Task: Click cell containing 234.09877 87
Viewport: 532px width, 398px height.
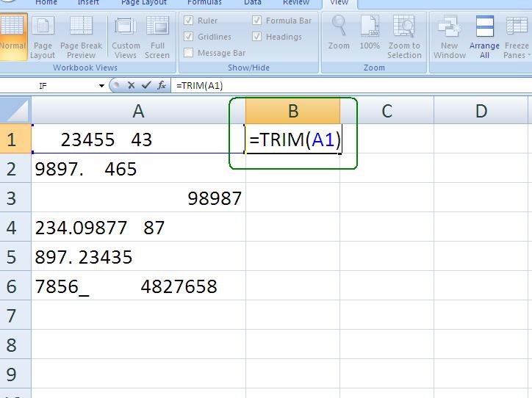Action: point(138,227)
